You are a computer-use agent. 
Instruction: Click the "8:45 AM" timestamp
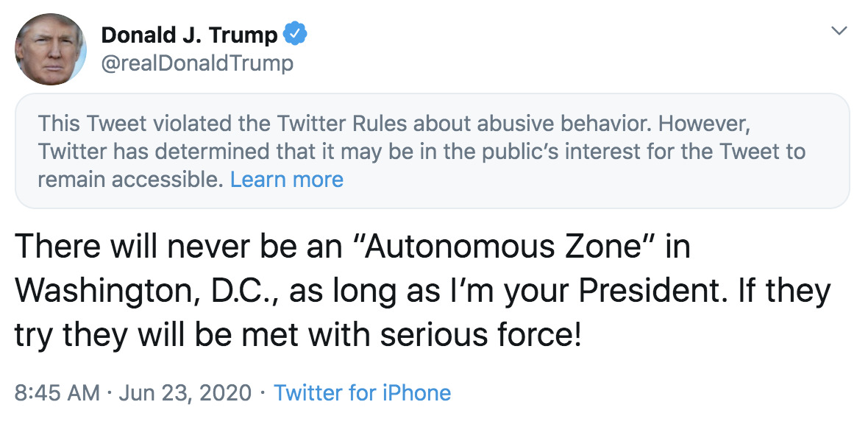[57, 392]
